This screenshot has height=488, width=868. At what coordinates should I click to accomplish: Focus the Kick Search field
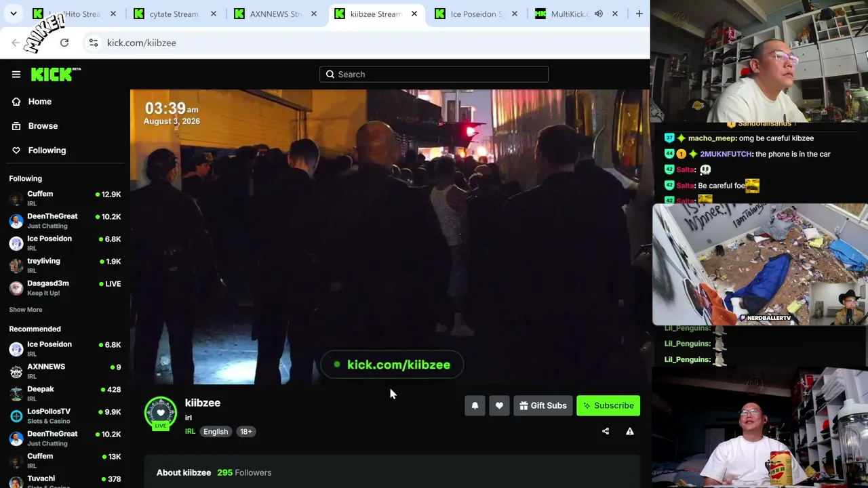[434, 75]
